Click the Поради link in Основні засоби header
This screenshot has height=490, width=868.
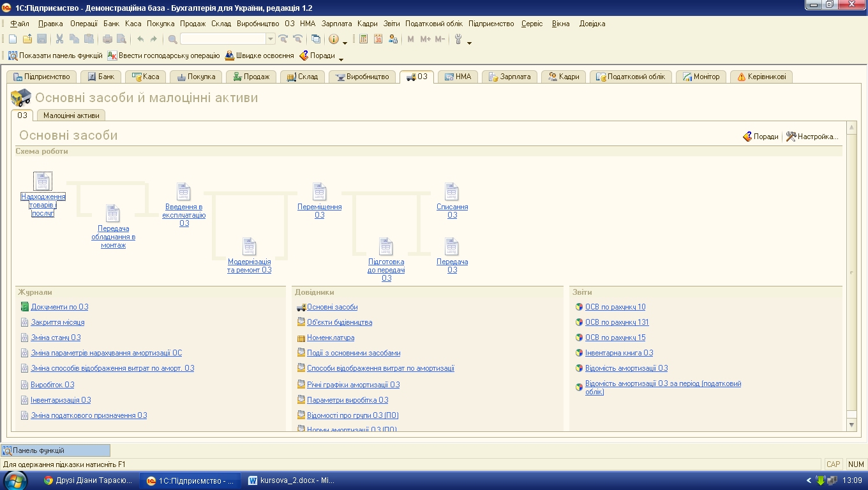761,137
